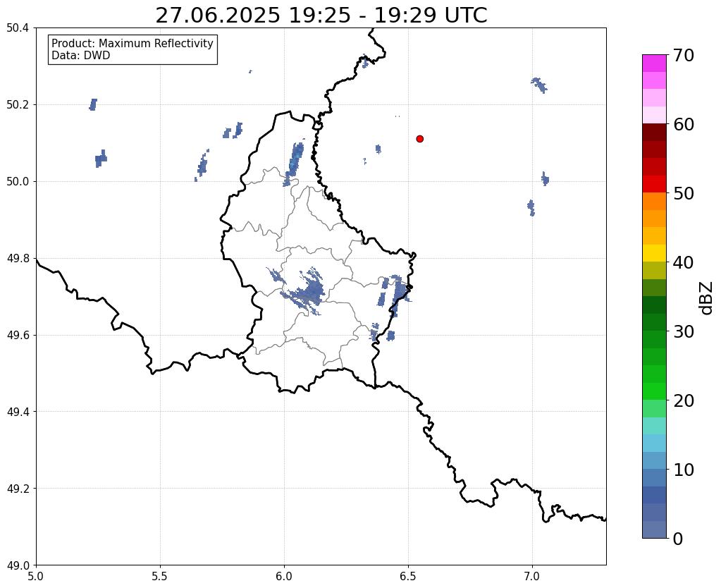721x588 pixels.
Task: Click the x-axis label 6.5
Action: [408, 577]
